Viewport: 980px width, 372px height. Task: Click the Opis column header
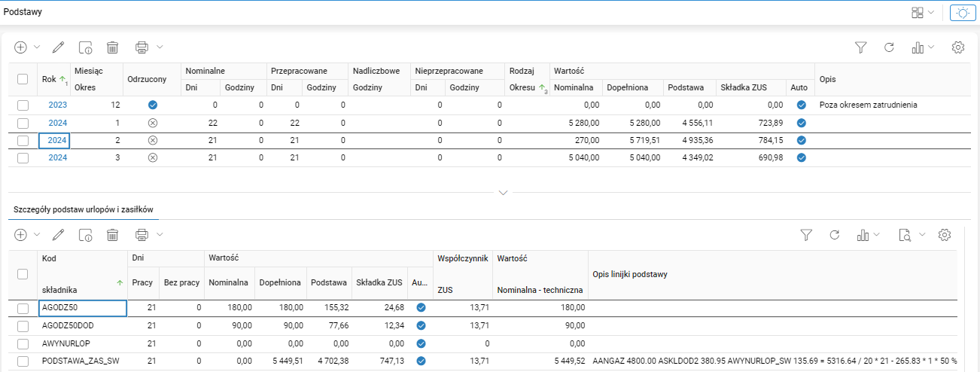point(893,79)
